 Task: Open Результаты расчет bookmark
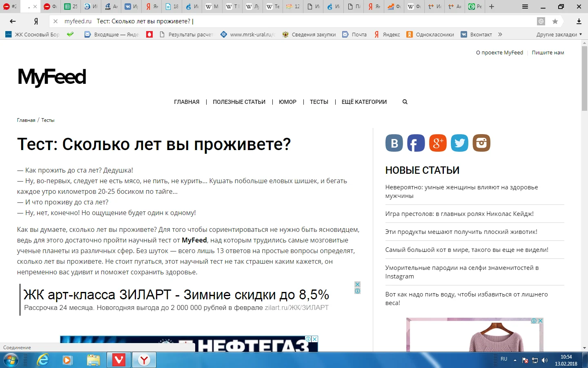click(186, 35)
